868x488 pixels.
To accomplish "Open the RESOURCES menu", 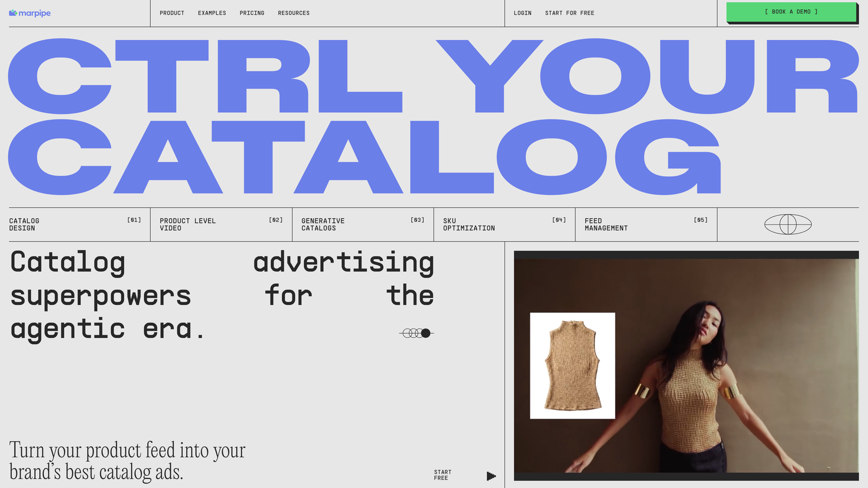I will [293, 13].
